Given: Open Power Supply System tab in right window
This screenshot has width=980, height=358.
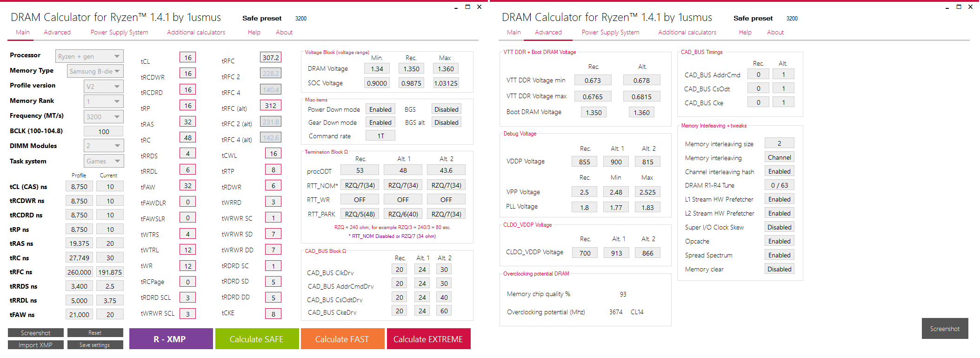Looking at the screenshot, I should (610, 32).
